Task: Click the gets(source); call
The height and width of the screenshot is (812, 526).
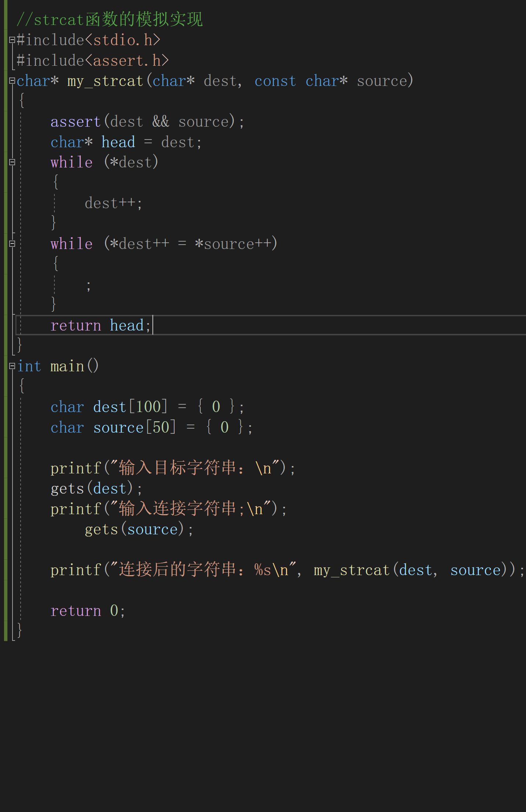Action: click(x=139, y=529)
